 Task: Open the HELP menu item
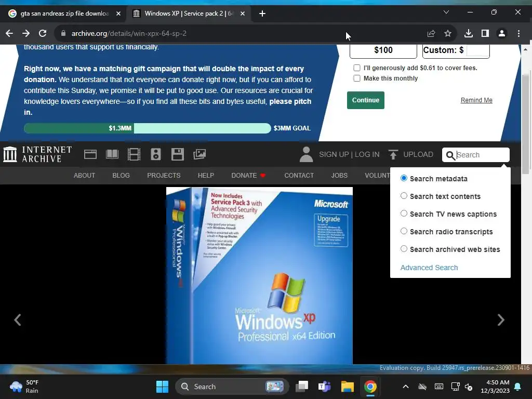[206, 176]
